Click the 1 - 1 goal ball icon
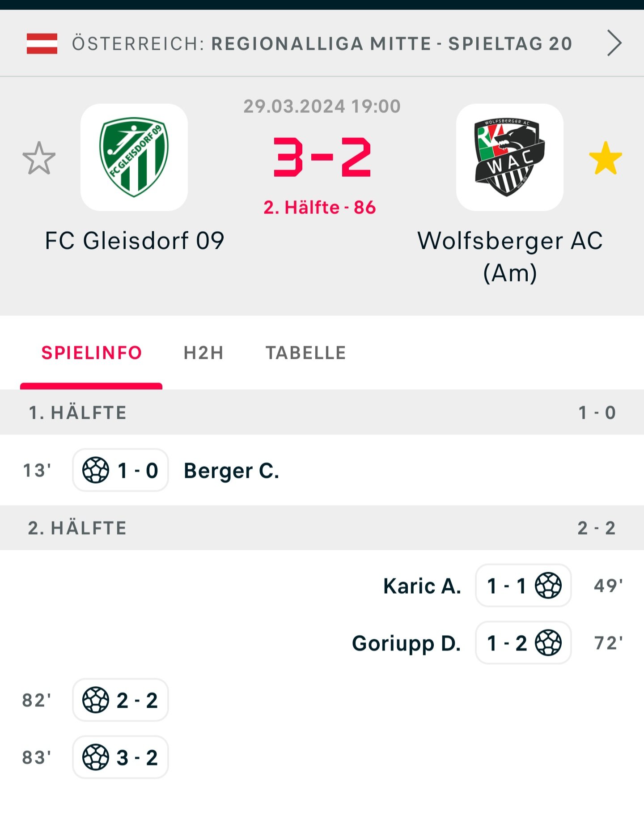The height and width of the screenshot is (816, 644). 548,586
